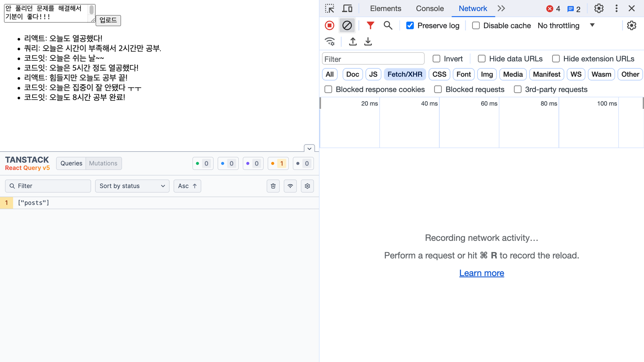The image size is (644, 362).
Task: Switch to Elements tab
Action: tap(385, 8)
